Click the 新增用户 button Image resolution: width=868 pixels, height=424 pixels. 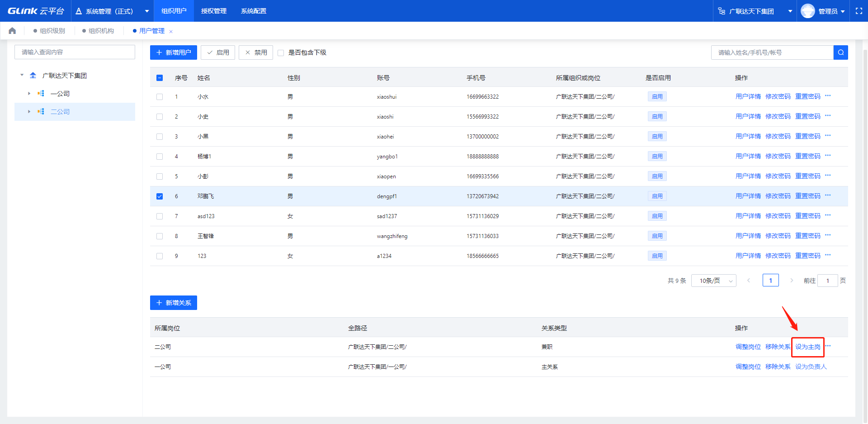[x=174, y=52]
